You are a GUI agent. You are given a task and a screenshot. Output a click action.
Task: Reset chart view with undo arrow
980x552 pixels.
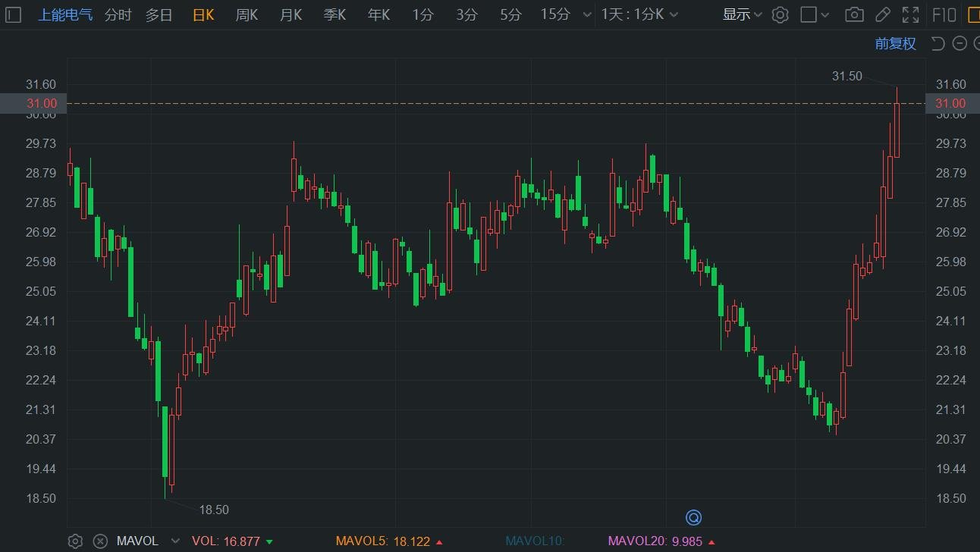pyautogui.click(x=938, y=43)
